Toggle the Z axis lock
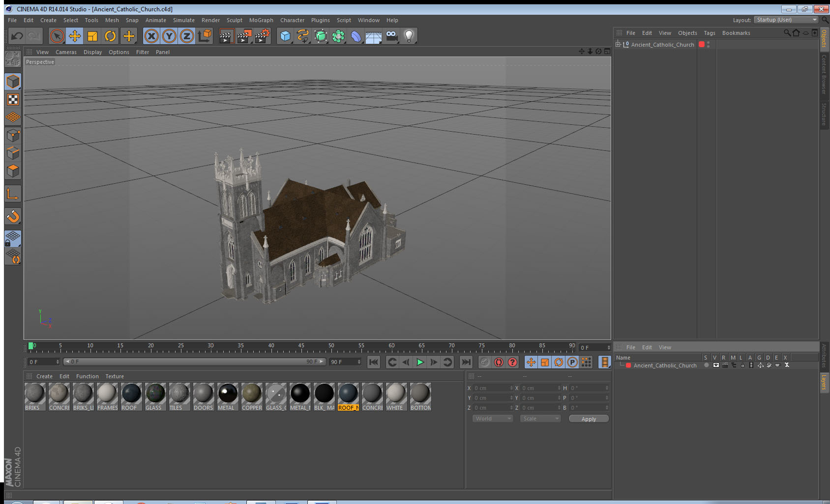830x504 pixels. click(187, 36)
